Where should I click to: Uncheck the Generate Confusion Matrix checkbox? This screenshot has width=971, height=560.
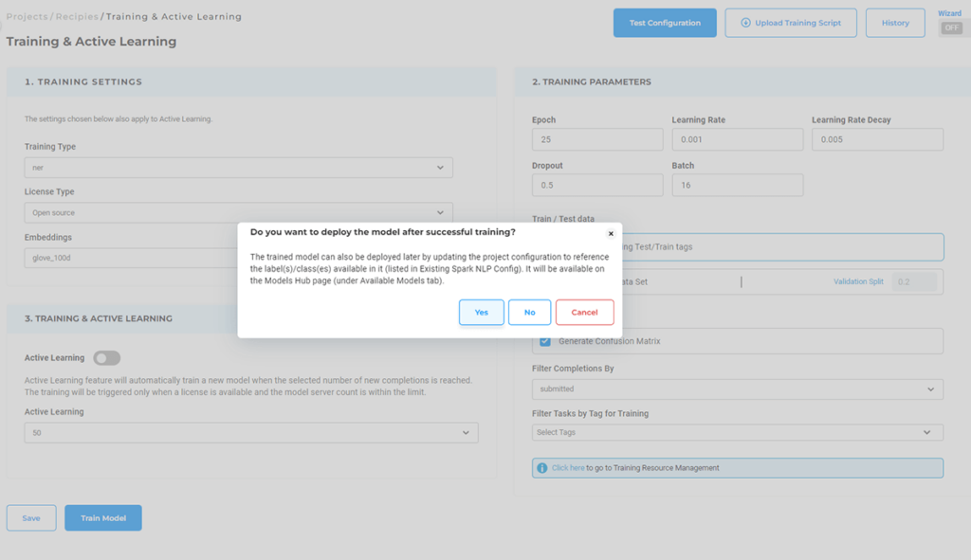click(545, 341)
